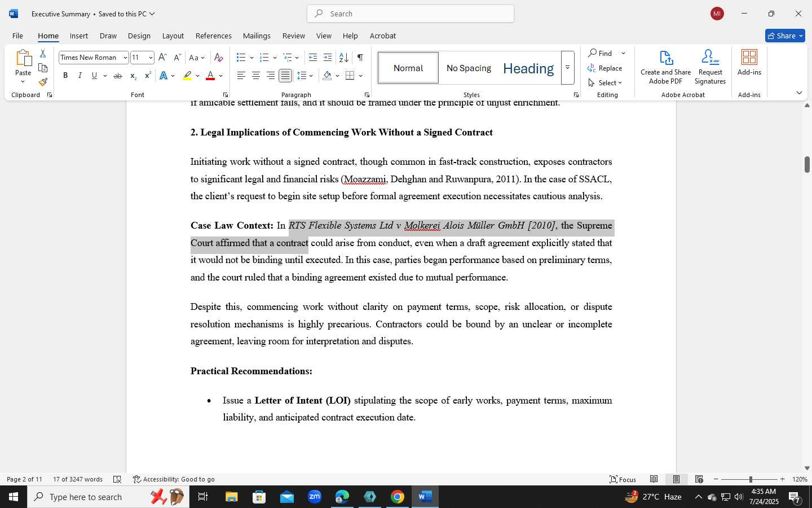Apply yellow text highlight color
Image resolution: width=812 pixels, height=508 pixels.
tap(187, 76)
